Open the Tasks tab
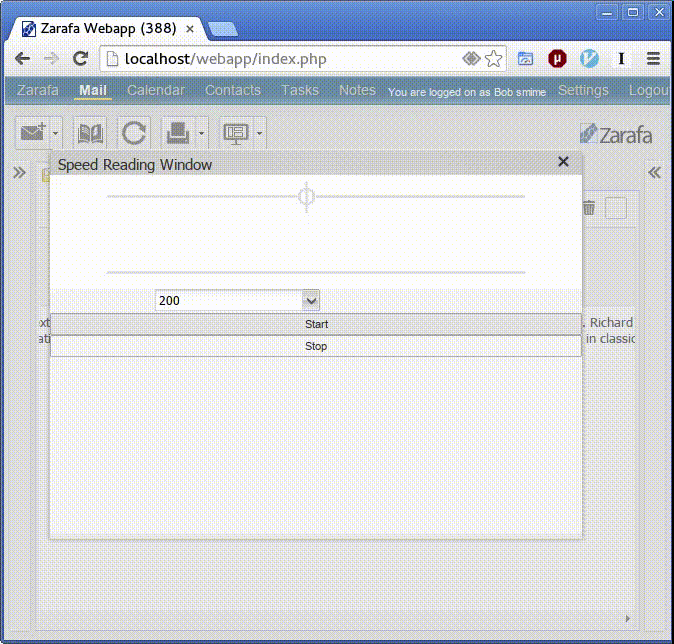 [x=300, y=90]
